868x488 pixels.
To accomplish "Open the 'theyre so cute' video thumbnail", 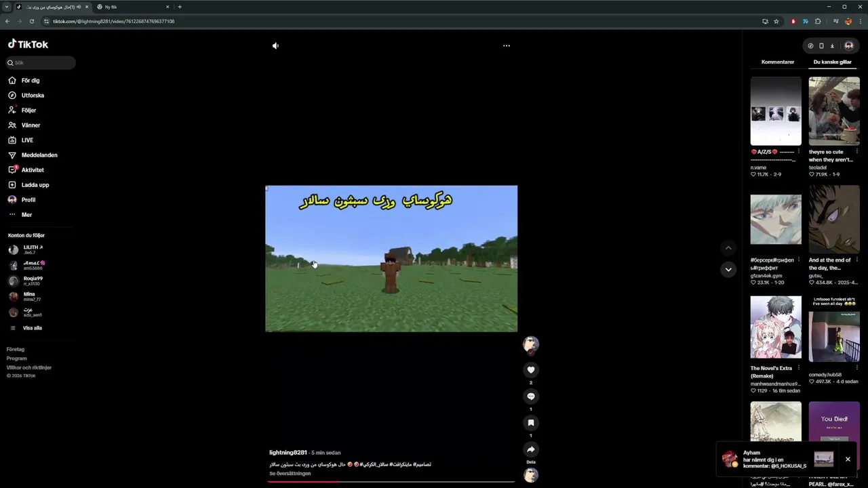I will pos(834,111).
